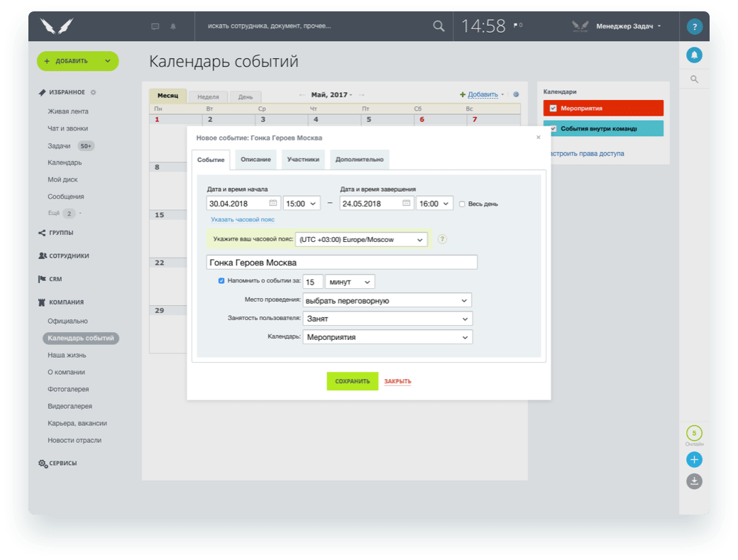
Task: Open the chat messages icon in header
Action: pyautogui.click(x=155, y=26)
